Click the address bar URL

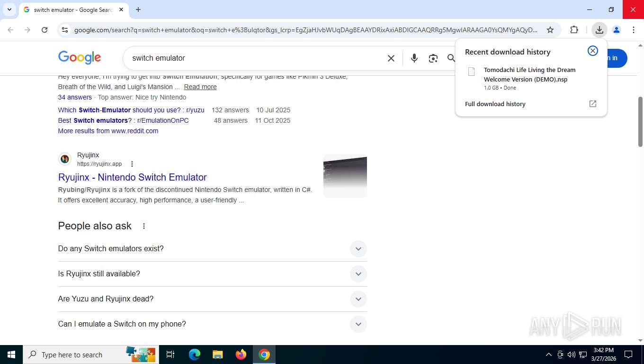click(305, 30)
